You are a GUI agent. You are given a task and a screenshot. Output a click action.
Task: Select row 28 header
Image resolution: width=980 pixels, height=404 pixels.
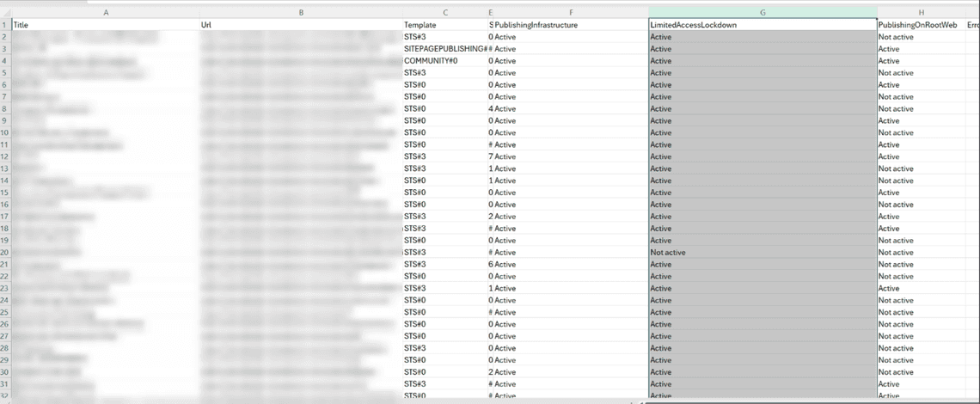point(6,348)
